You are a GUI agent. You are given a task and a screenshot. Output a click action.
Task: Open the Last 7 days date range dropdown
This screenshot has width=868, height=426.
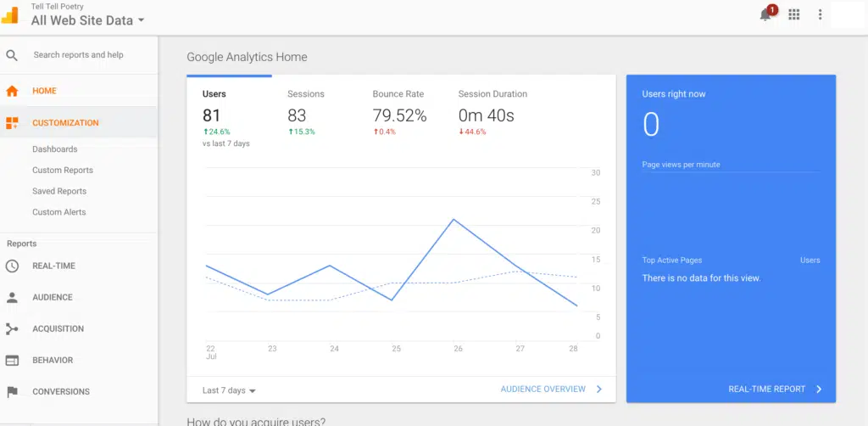click(229, 390)
